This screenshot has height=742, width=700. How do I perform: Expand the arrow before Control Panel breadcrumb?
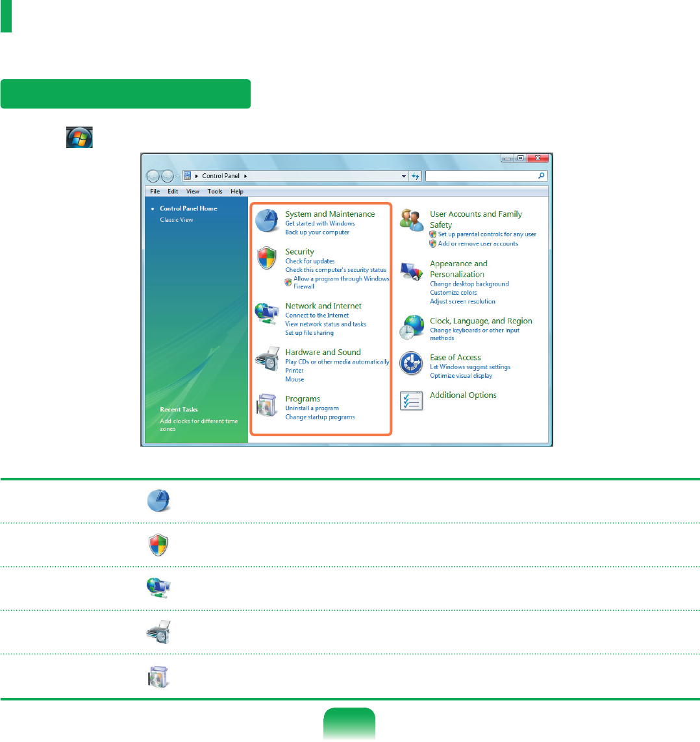tap(196, 176)
